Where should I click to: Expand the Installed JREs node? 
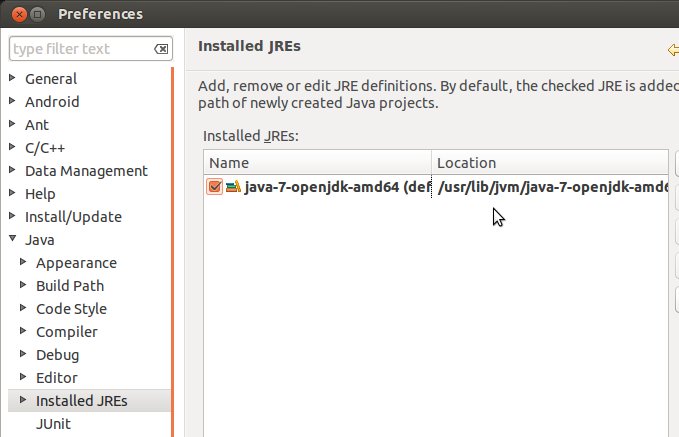point(23,399)
